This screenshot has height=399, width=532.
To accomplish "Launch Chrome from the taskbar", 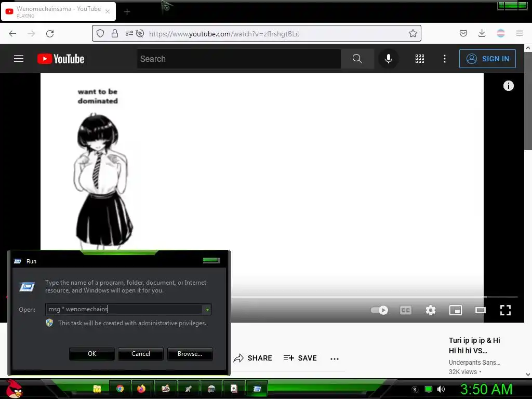I will click(120, 389).
